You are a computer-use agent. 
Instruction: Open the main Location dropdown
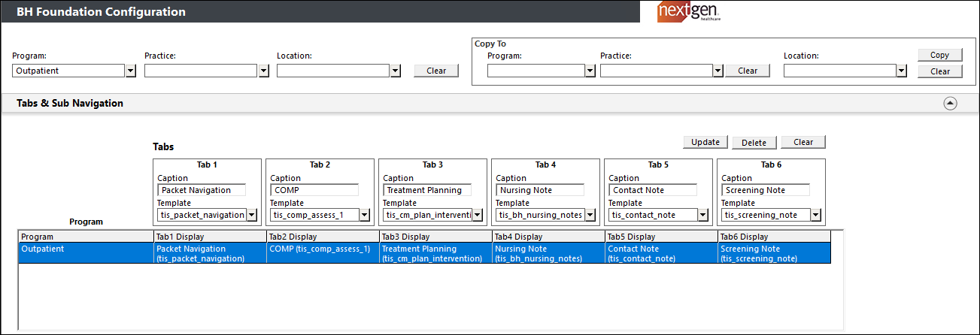396,71
